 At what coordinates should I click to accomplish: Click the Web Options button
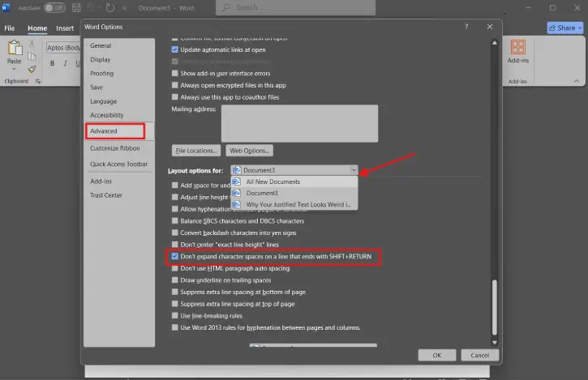click(x=249, y=150)
